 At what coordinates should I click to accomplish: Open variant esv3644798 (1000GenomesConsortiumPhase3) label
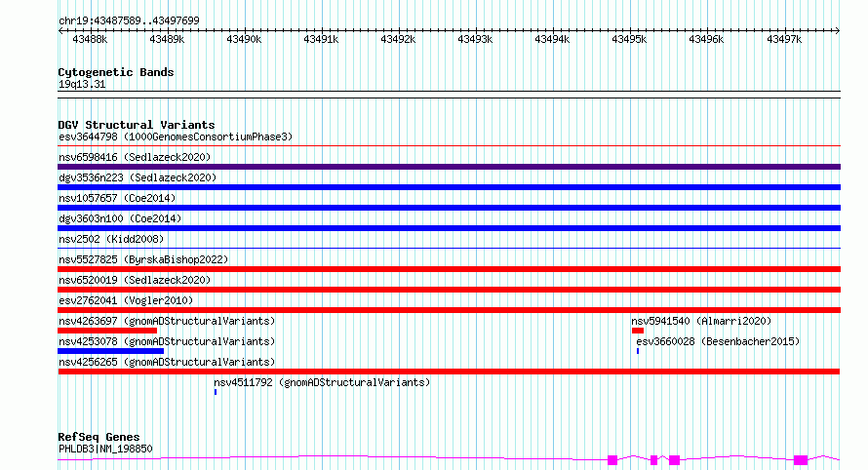pyautogui.click(x=176, y=137)
